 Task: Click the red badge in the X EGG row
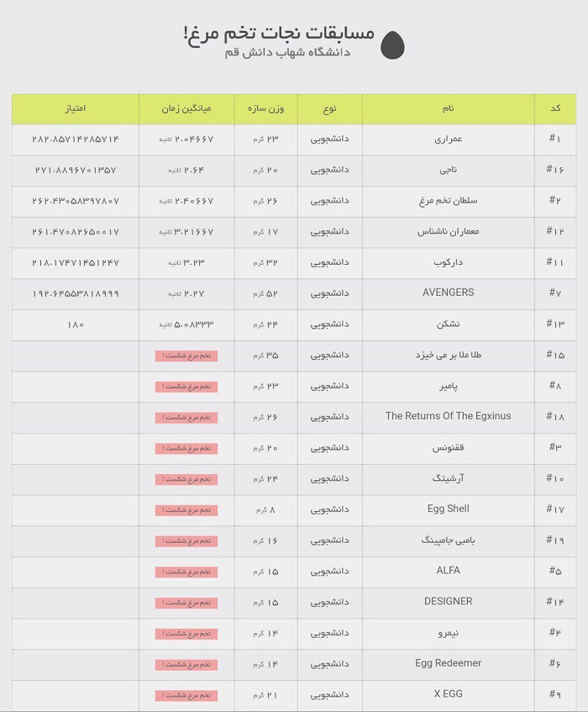point(186,695)
